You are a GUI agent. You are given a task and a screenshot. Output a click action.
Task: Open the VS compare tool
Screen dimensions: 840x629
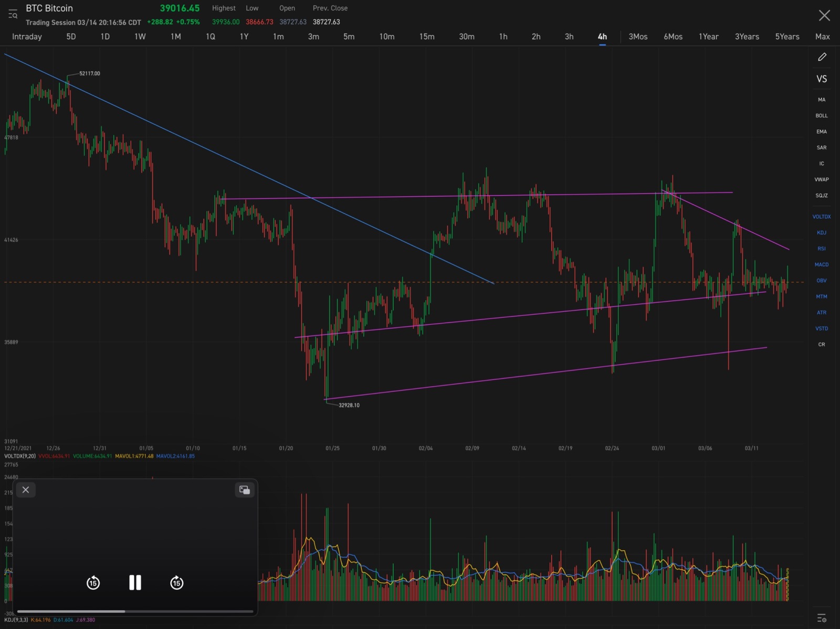822,79
